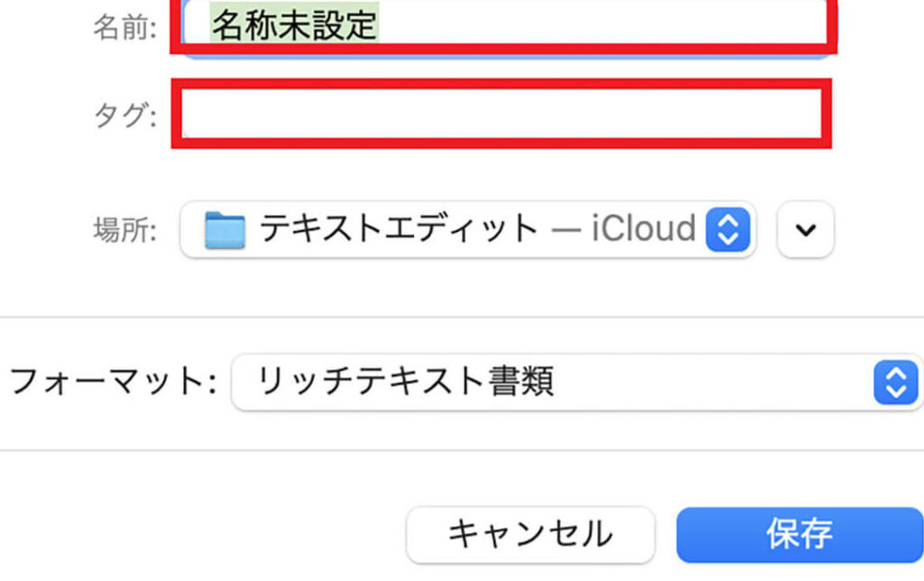Click the highlighted 名称未設定 text
The height and width of the screenshot is (581, 924).
tap(295, 25)
